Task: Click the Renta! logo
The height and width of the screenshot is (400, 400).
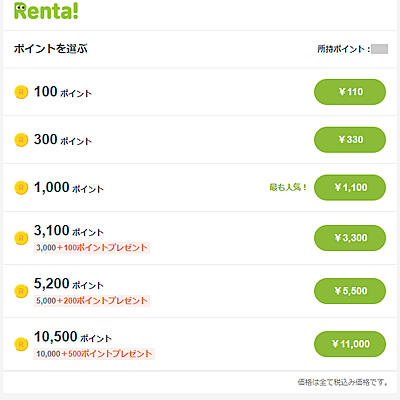Action: pos(46,11)
